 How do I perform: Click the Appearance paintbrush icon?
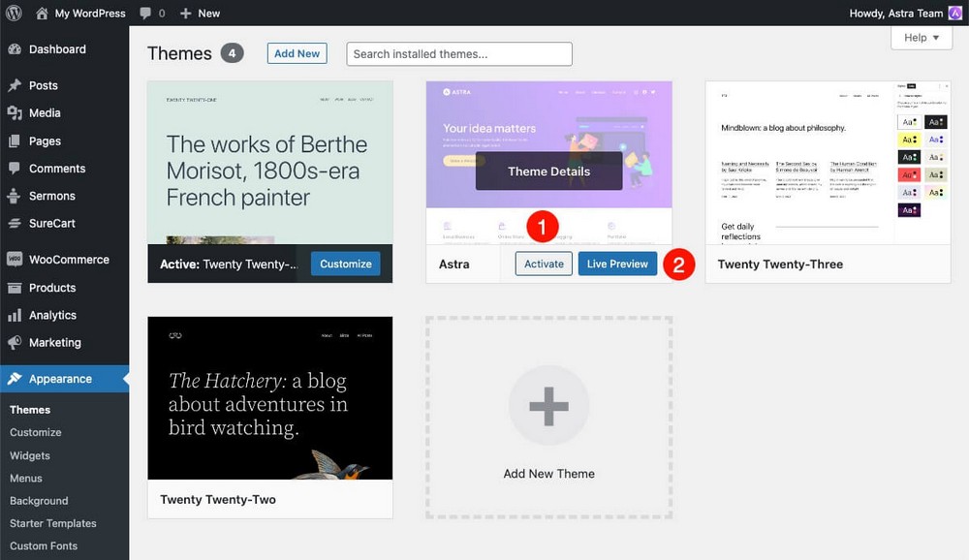(x=15, y=378)
